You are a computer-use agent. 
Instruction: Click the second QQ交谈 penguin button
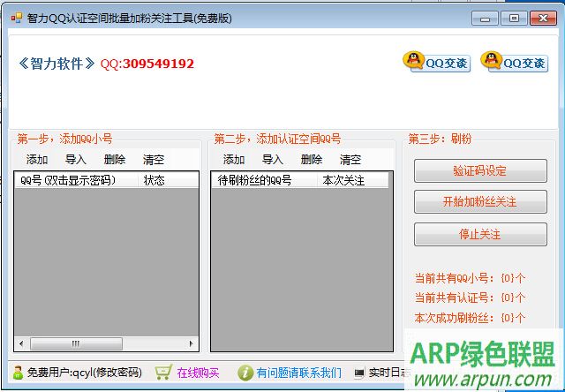point(515,62)
